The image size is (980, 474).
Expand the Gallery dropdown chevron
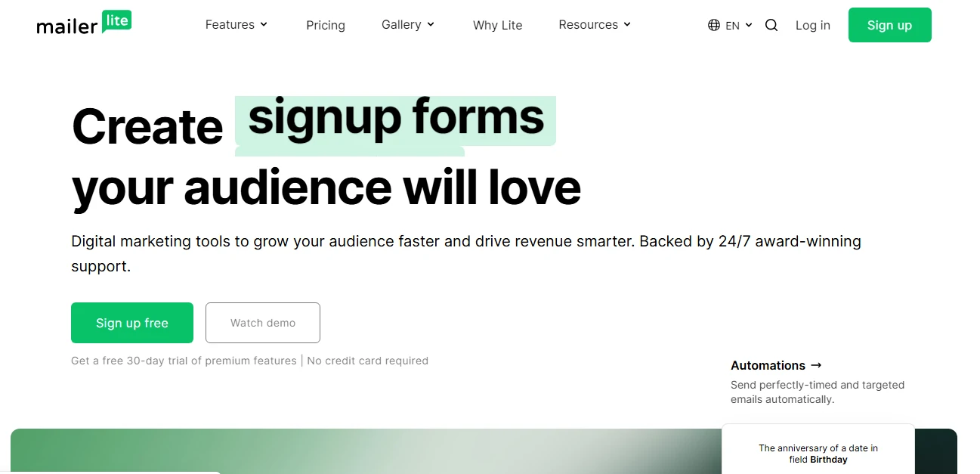click(431, 24)
